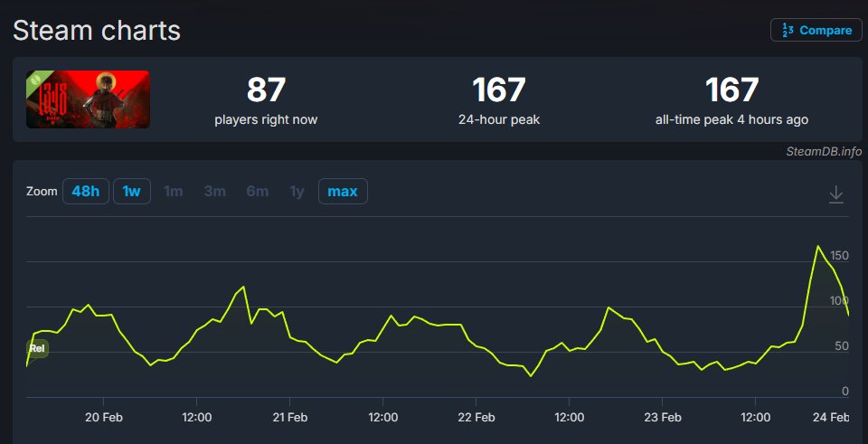Click the '21 Feb' axis label
The image size is (868, 444).
(290, 418)
